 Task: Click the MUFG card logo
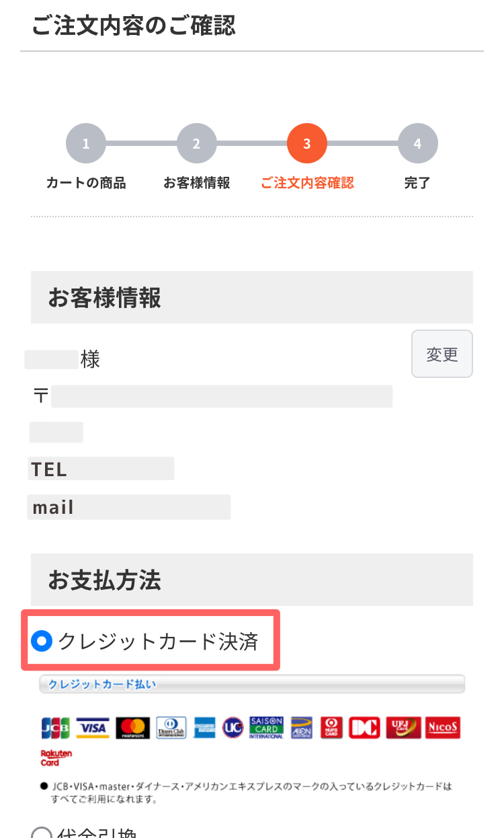(x=331, y=727)
